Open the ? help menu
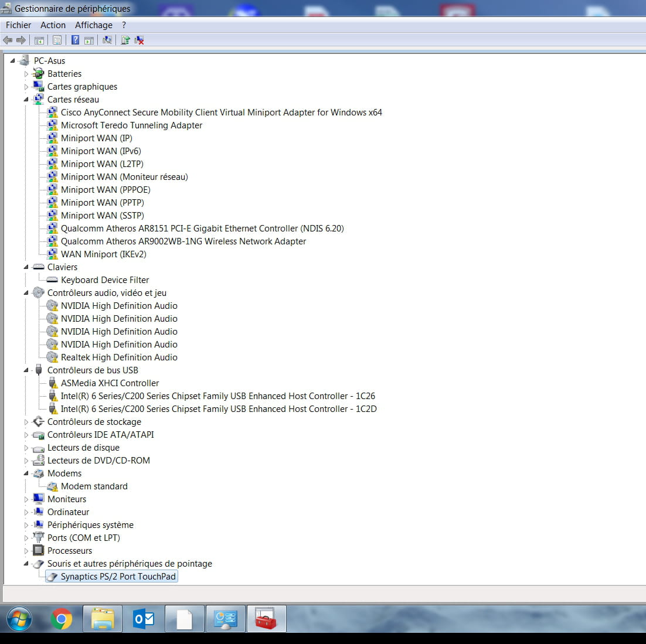The height and width of the screenshot is (644, 646). coord(124,25)
